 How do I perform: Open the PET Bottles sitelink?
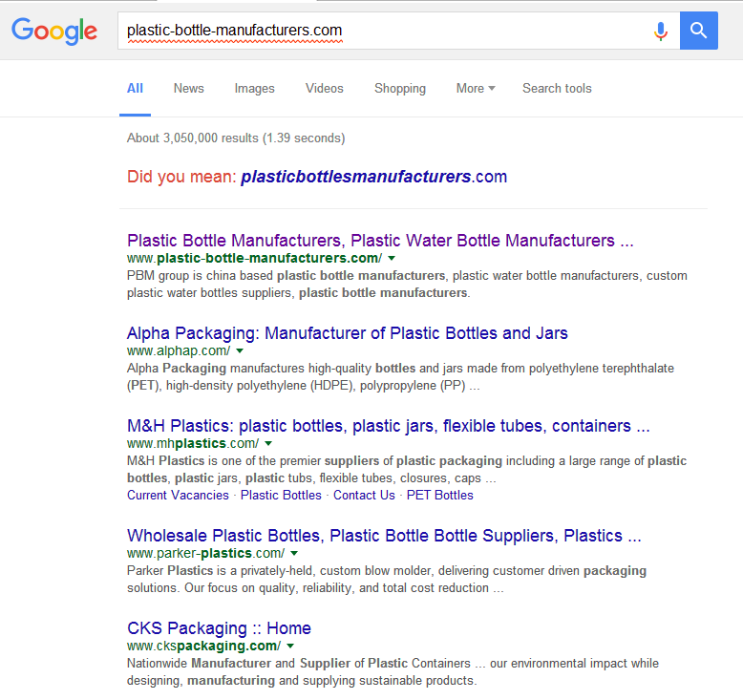tap(439, 496)
